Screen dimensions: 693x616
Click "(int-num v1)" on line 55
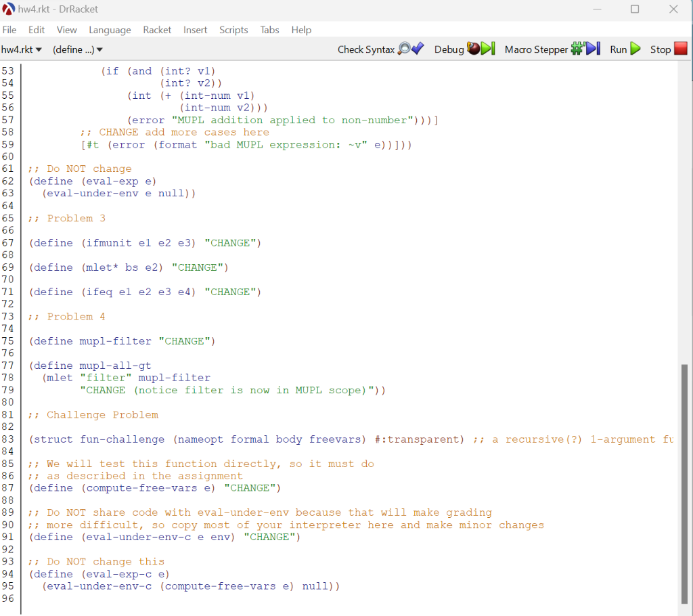(217, 95)
